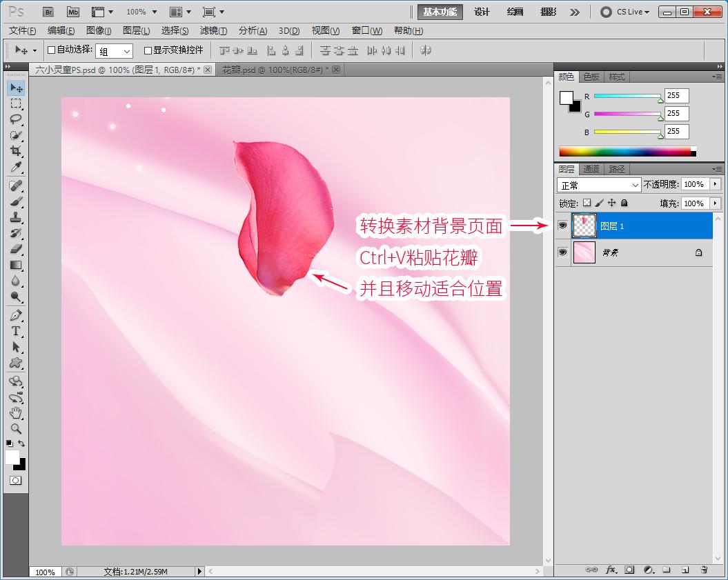
Task: Select the Dodge tool
Action: coord(17,297)
